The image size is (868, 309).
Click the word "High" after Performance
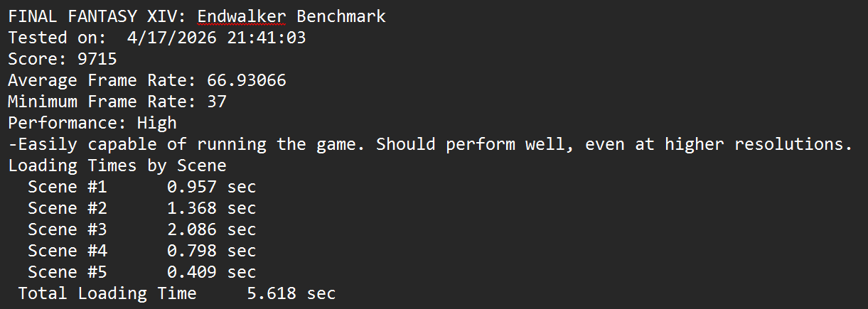click(x=156, y=123)
